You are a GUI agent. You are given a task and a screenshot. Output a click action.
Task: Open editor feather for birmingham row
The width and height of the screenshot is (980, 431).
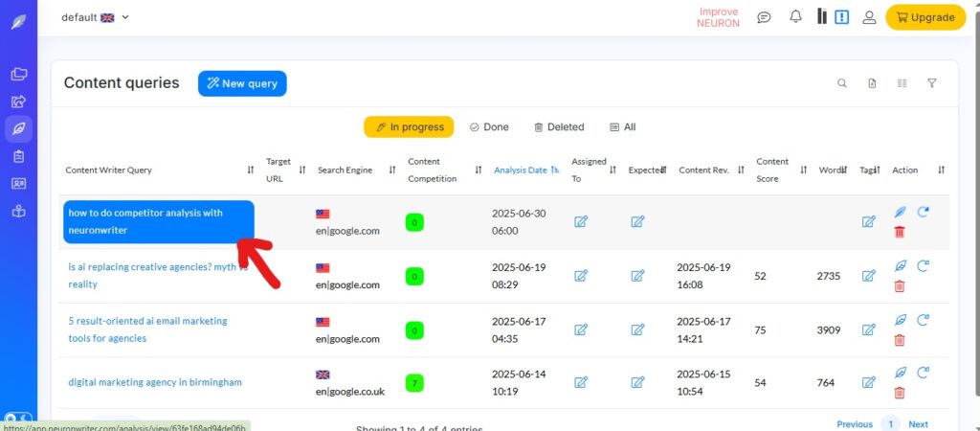click(900, 373)
